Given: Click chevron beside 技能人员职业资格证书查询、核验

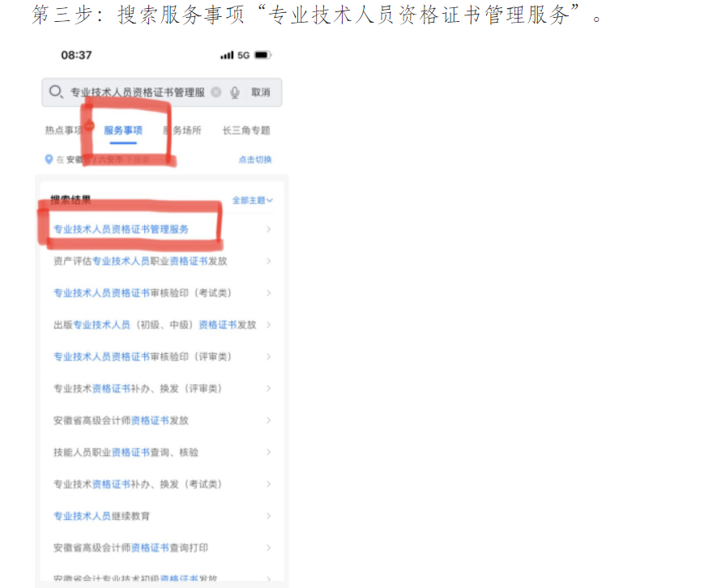Looking at the screenshot, I should click(268, 452).
